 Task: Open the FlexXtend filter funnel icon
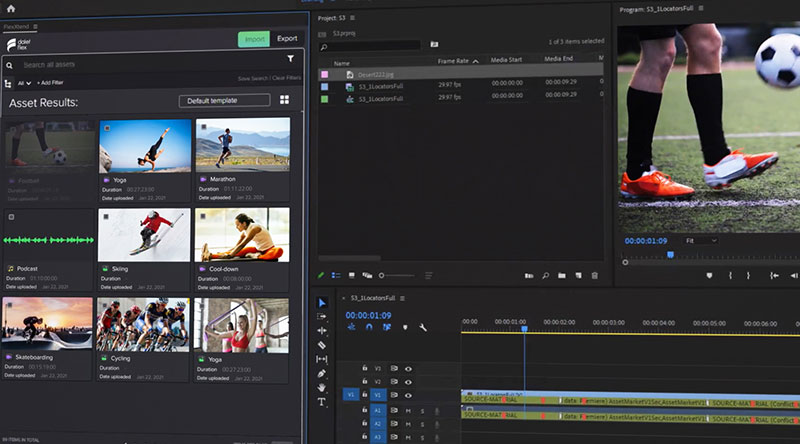(290, 59)
